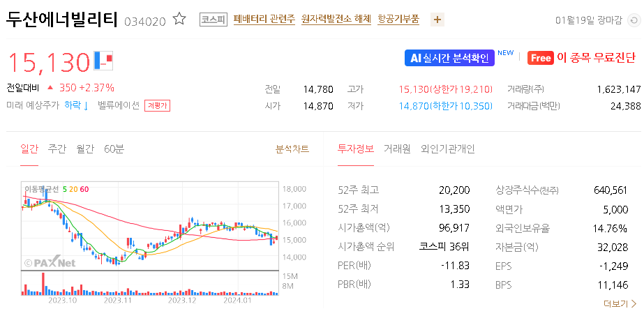Select the 투자정보 tab
Image resolution: width=644 pixels, height=318 pixels.
pyautogui.click(x=356, y=149)
